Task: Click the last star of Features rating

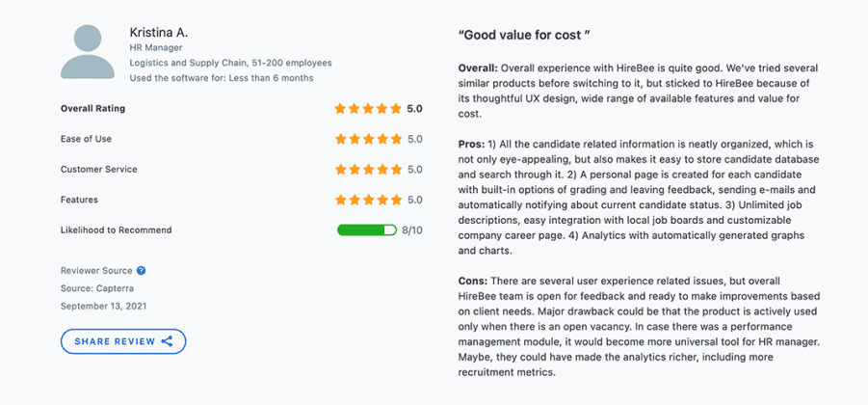Action: (x=395, y=200)
